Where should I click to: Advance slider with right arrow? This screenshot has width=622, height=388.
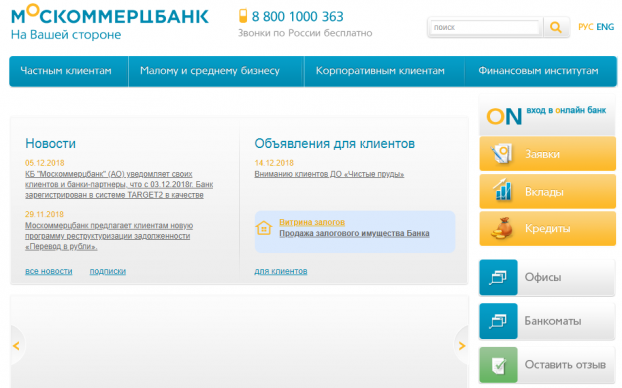point(461,346)
